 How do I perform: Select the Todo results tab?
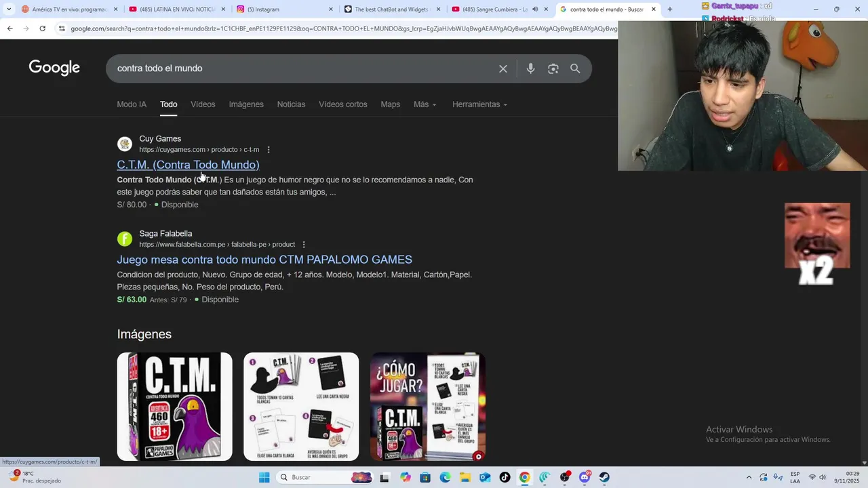[168, 104]
